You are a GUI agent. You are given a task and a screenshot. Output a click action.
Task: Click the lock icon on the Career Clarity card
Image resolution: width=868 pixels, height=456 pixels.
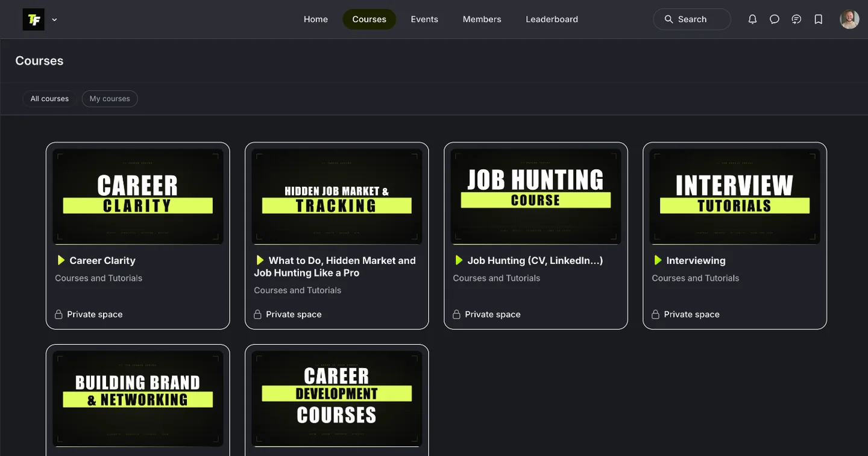58,314
